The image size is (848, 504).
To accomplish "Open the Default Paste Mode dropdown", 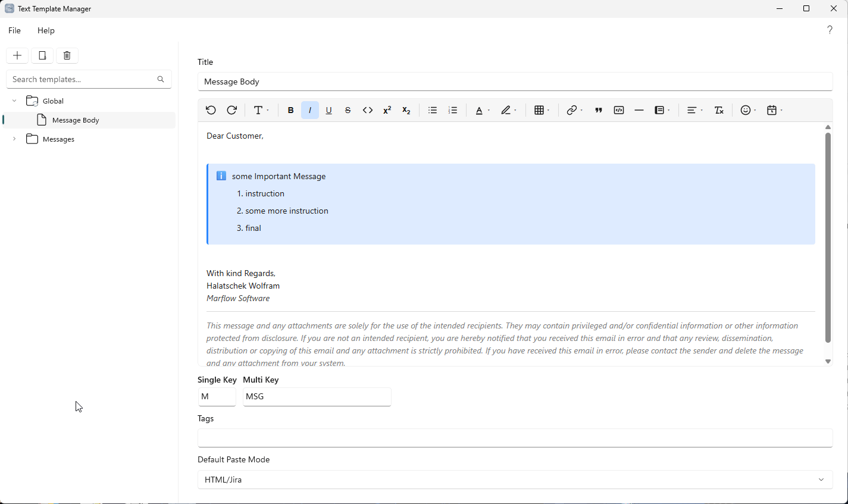I will [x=515, y=480].
